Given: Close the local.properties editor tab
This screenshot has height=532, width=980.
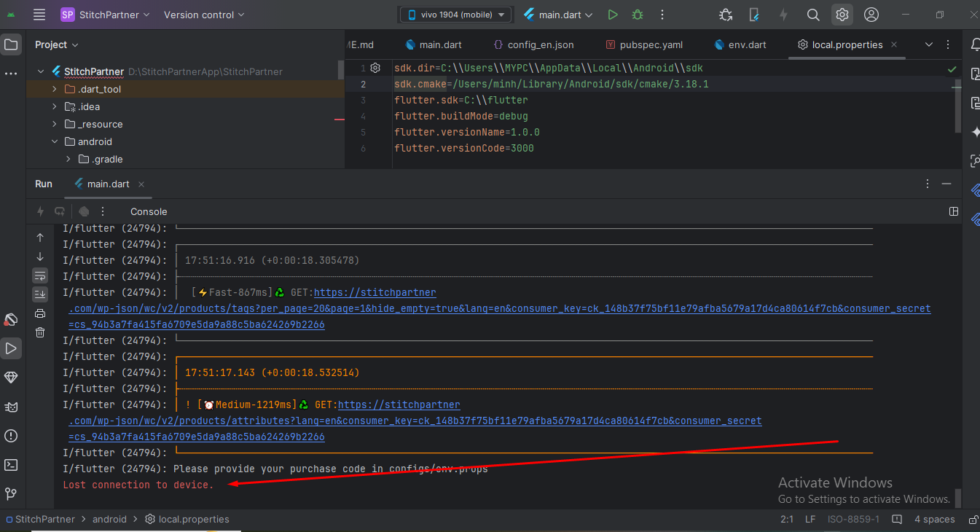Looking at the screenshot, I should point(894,44).
